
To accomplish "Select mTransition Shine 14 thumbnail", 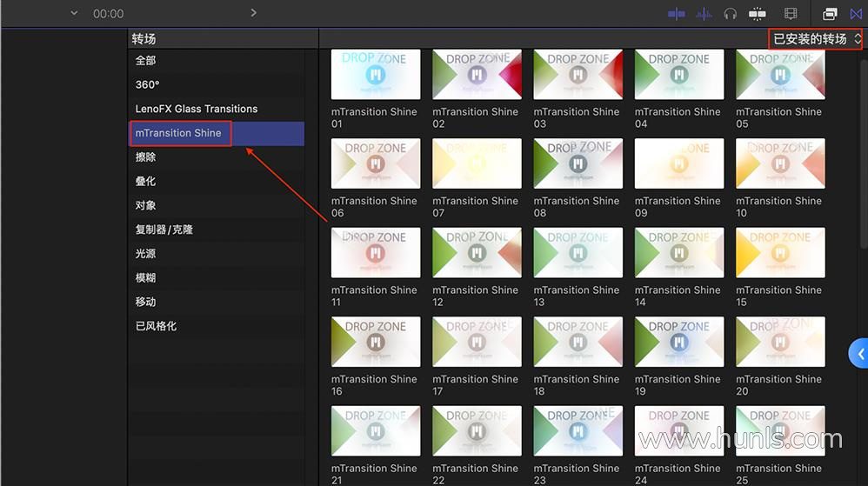I will (x=679, y=253).
